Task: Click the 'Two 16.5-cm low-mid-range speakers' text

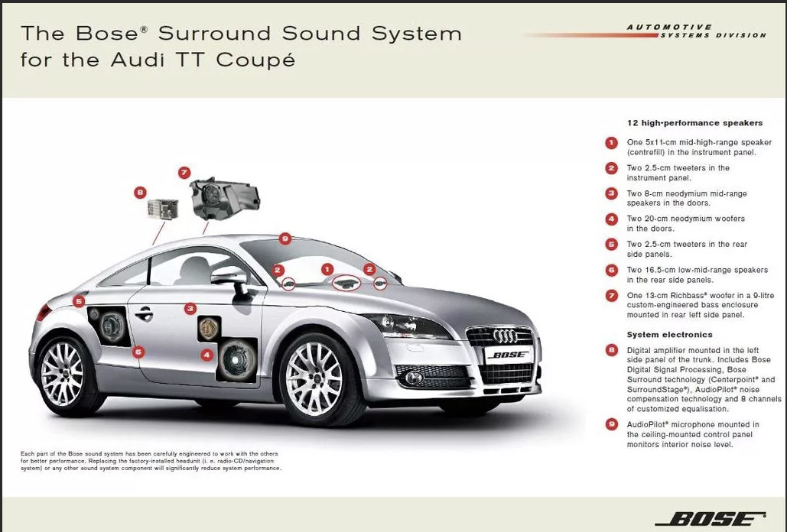Action: 698,274
